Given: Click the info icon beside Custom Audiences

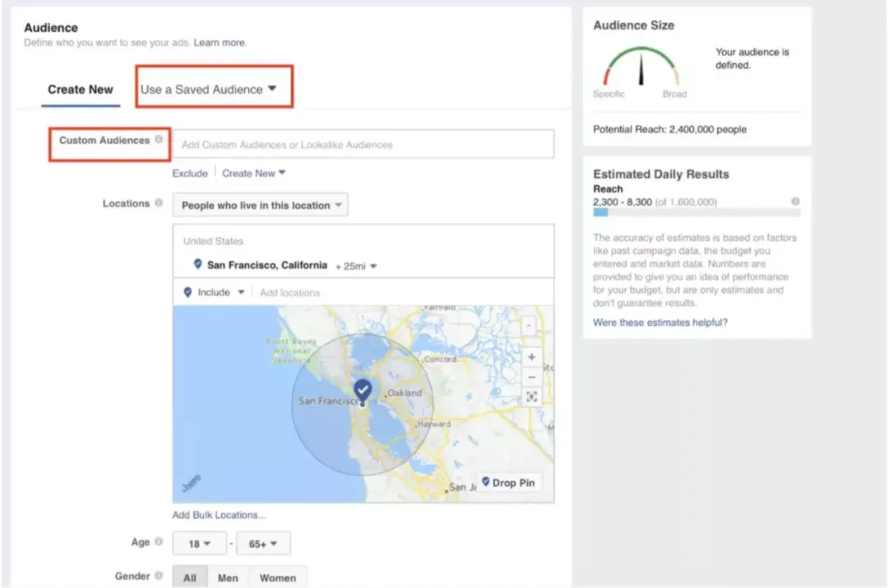Looking at the screenshot, I should click(x=159, y=139).
